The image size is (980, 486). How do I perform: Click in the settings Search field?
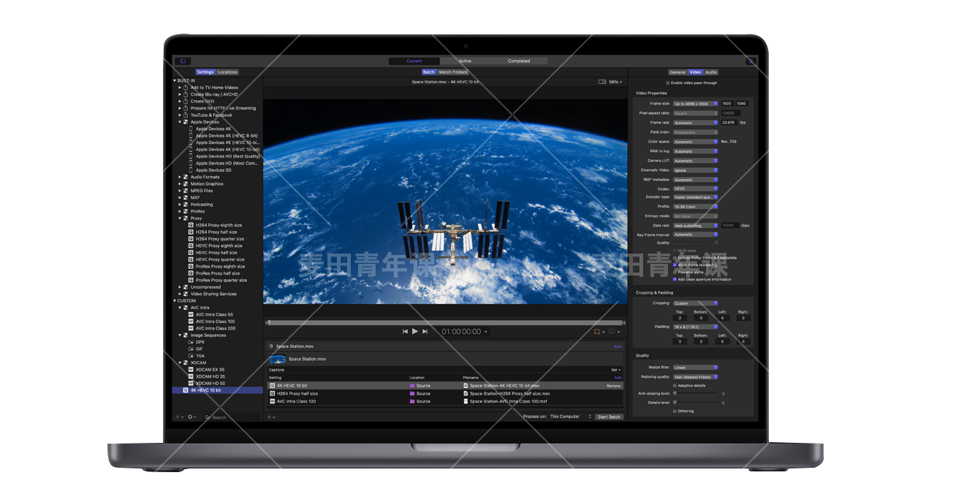click(x=231, y=417)
